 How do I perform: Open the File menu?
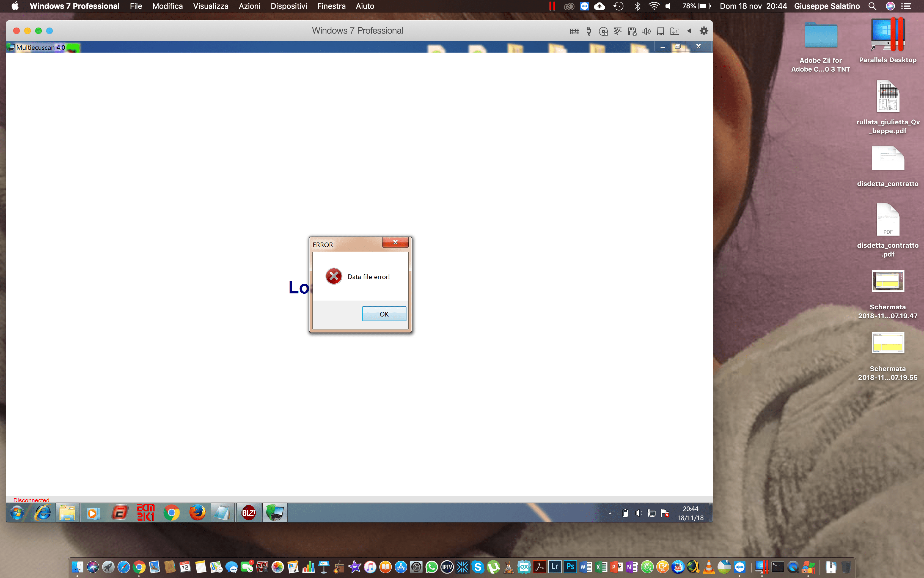[136, 6]
